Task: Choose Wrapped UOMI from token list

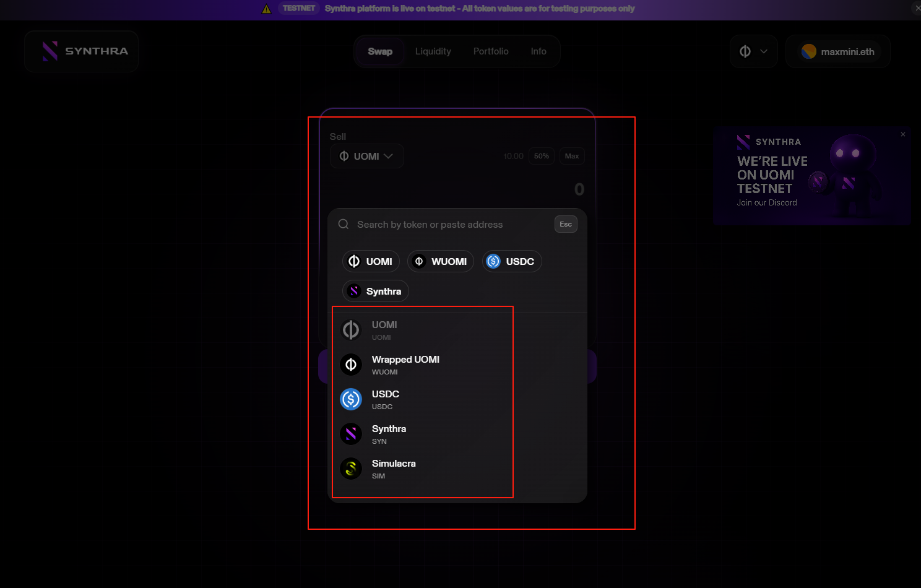Action: coord(405,365)
